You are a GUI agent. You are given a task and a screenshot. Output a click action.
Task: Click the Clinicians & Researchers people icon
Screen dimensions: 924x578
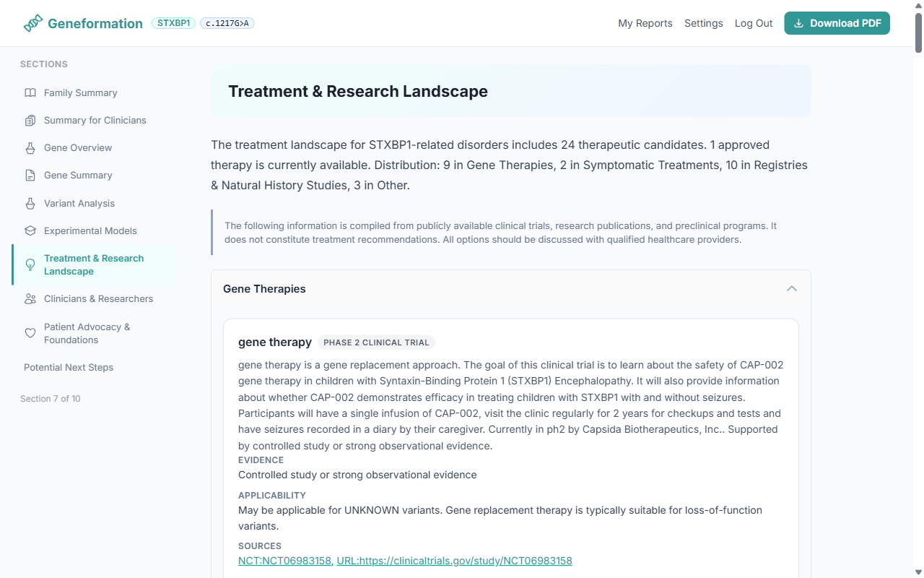click(30, 298)
